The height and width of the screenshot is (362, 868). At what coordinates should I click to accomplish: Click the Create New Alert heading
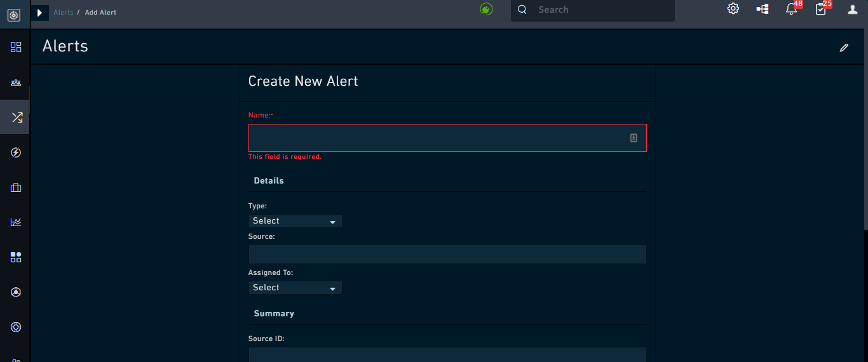tap(303, 81)
